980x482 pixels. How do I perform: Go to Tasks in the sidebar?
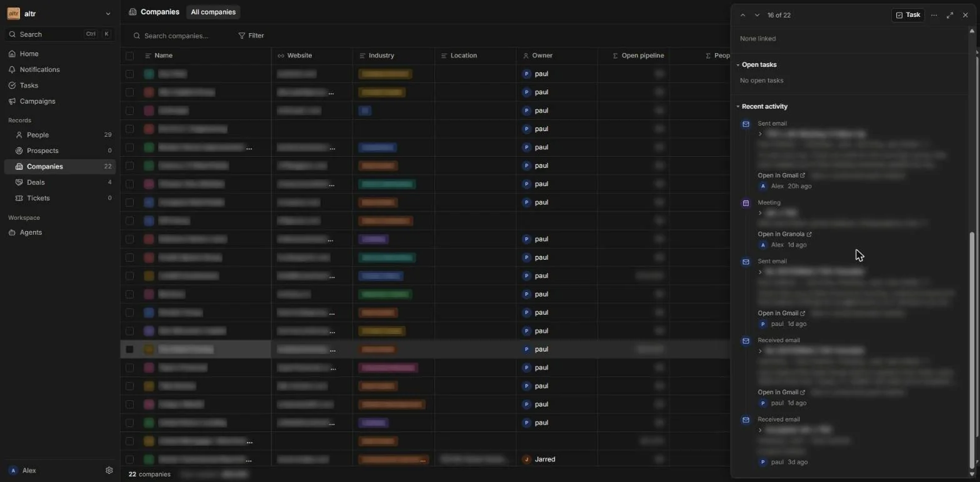tap(29, 86)
